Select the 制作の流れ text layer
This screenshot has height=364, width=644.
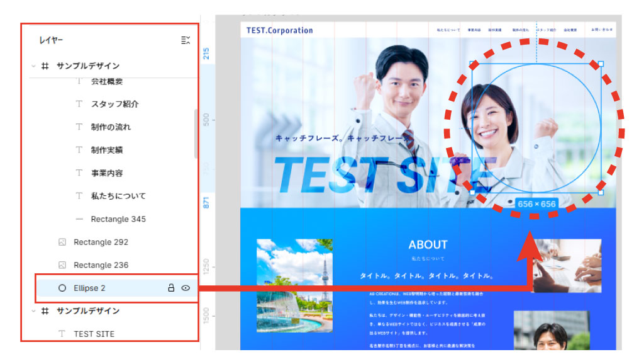[111, 127]
